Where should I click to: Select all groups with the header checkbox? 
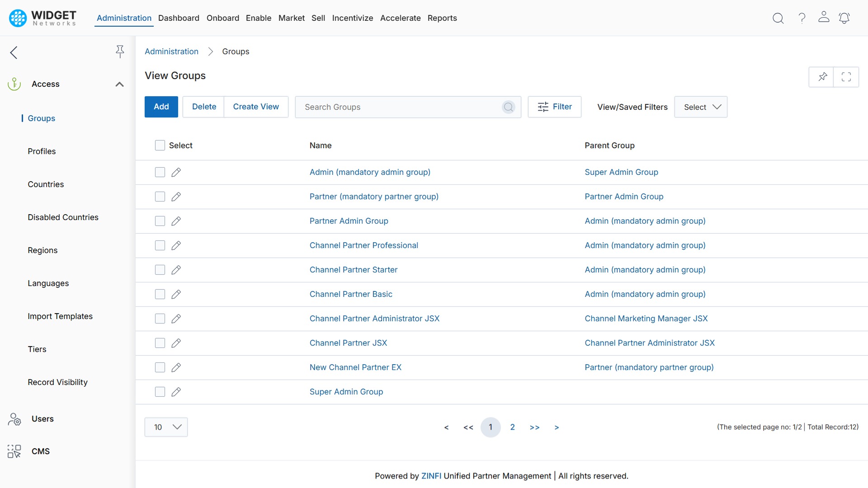pos(160,145)
